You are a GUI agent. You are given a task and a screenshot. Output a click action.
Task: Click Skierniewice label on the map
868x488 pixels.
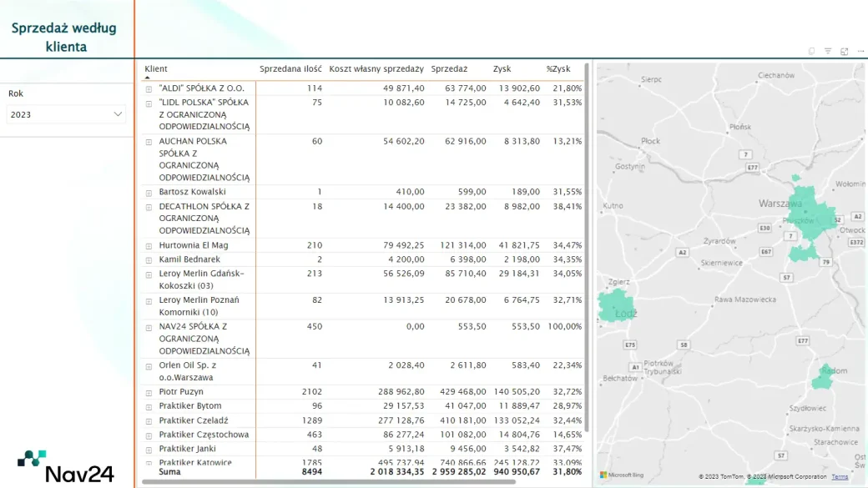coord(722,263)
